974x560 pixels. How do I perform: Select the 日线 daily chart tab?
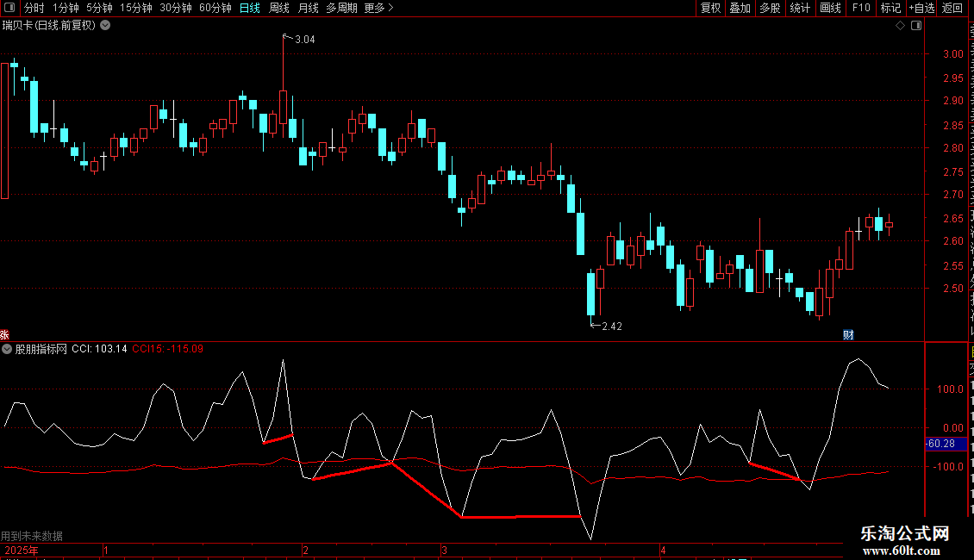coord(250,8)
